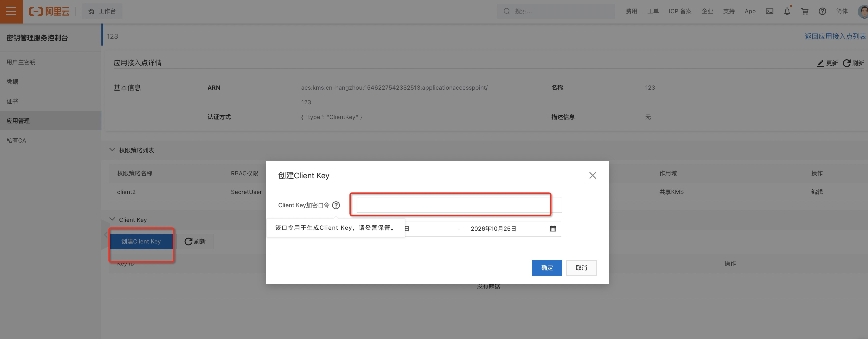Click 返回应用接入点列表 link

[x=835, y=36]
